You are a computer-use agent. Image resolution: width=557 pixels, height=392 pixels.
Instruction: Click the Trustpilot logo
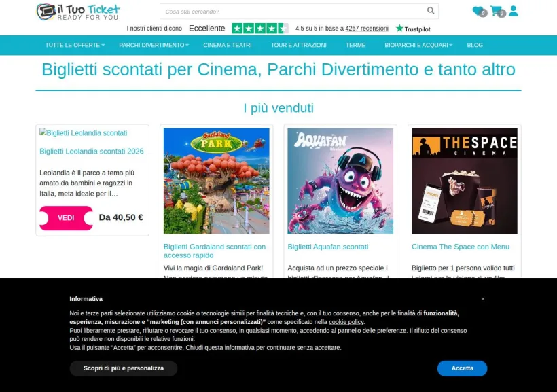click(x=413, y=29)
